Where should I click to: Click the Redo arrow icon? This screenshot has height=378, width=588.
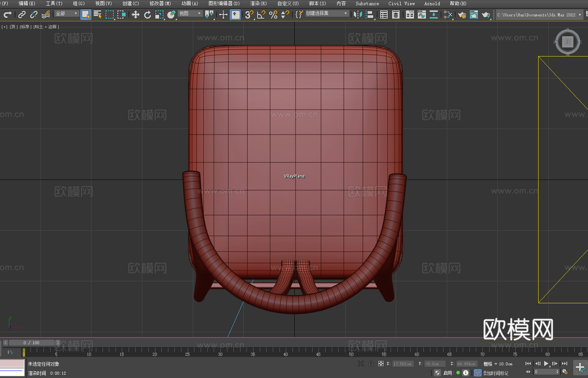click(x=7, y=14)
